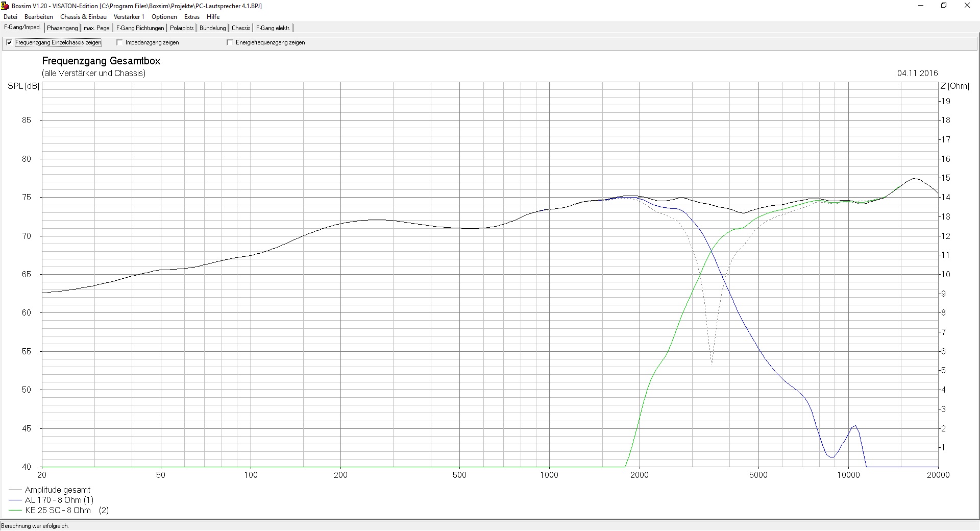Enable 'Impedanzgang zeigen' checkbox

click(x=120, y=43)
